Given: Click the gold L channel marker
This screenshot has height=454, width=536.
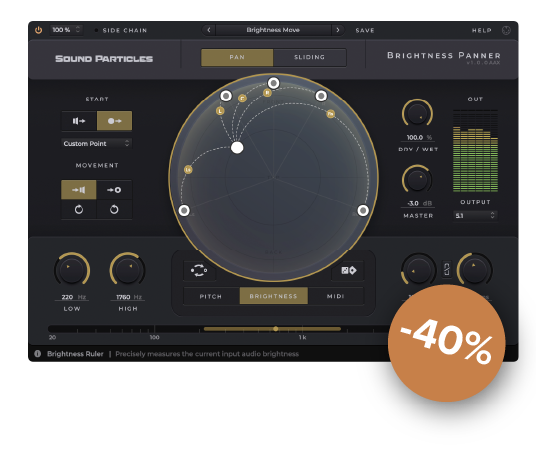Looking at the screenshot, I should (220, 111).
